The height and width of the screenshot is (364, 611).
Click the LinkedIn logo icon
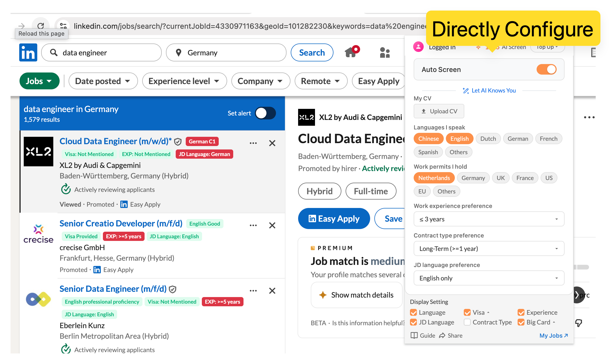click(28, 52)
